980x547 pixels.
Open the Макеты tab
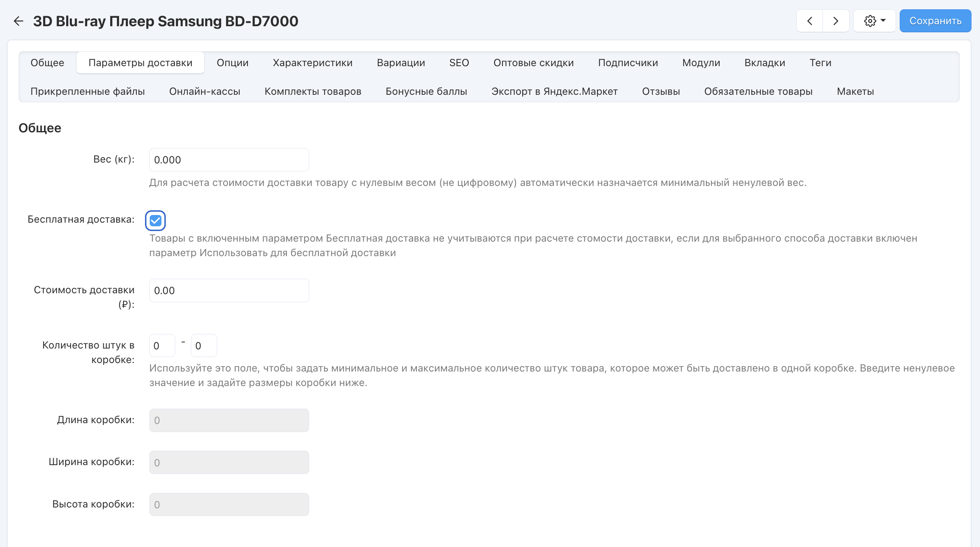(855, 91)
